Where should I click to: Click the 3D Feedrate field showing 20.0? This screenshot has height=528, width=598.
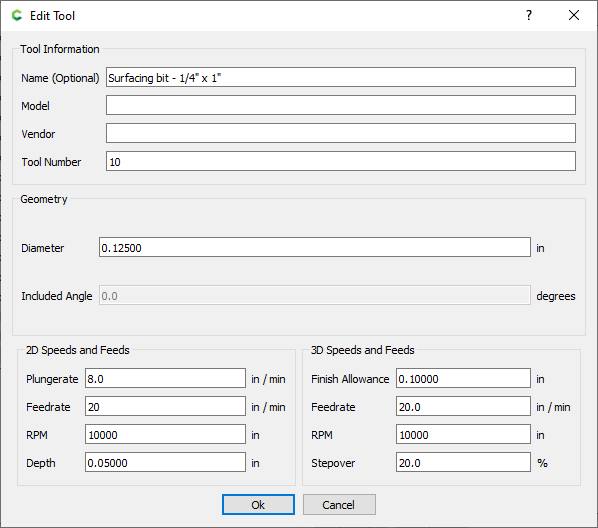click(x=463, y=406)
